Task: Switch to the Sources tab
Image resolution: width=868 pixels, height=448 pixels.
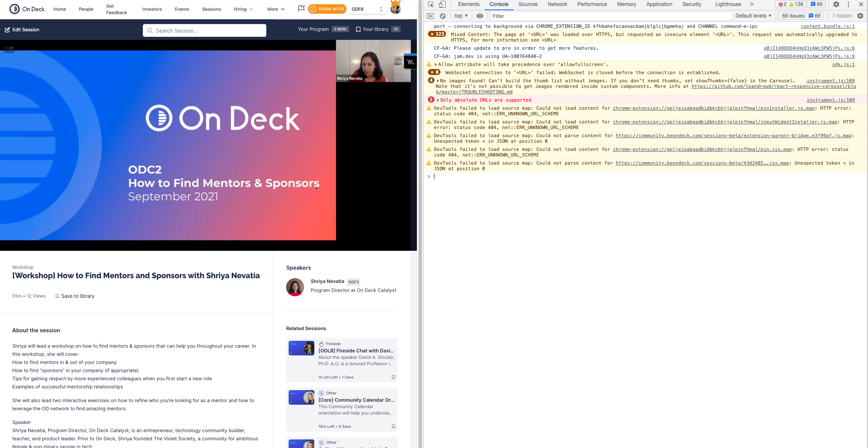Action: (x=528, y=4)
